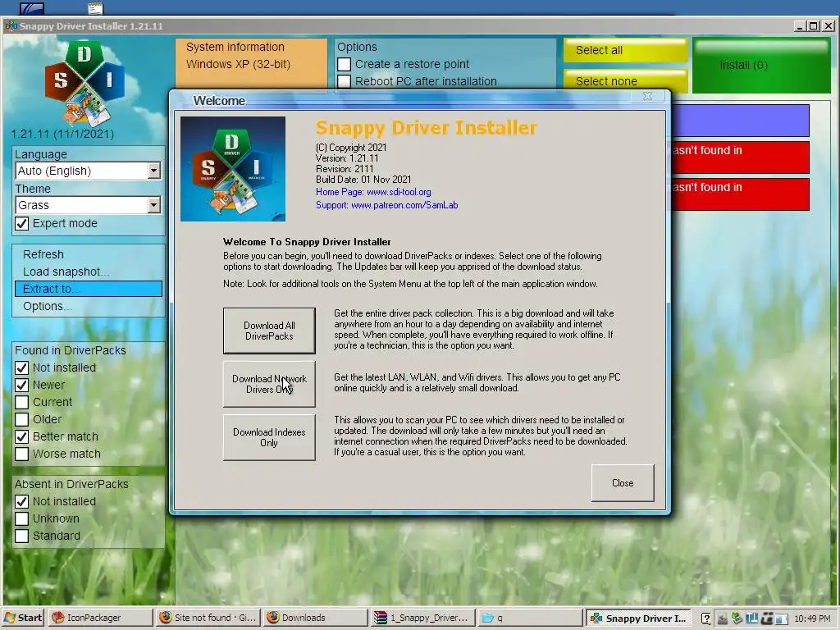Image resolution: width=840 pixels, height=630 pixels.
Task: Enable 'Create a restore point' option
Action: (x=344, y=64)
